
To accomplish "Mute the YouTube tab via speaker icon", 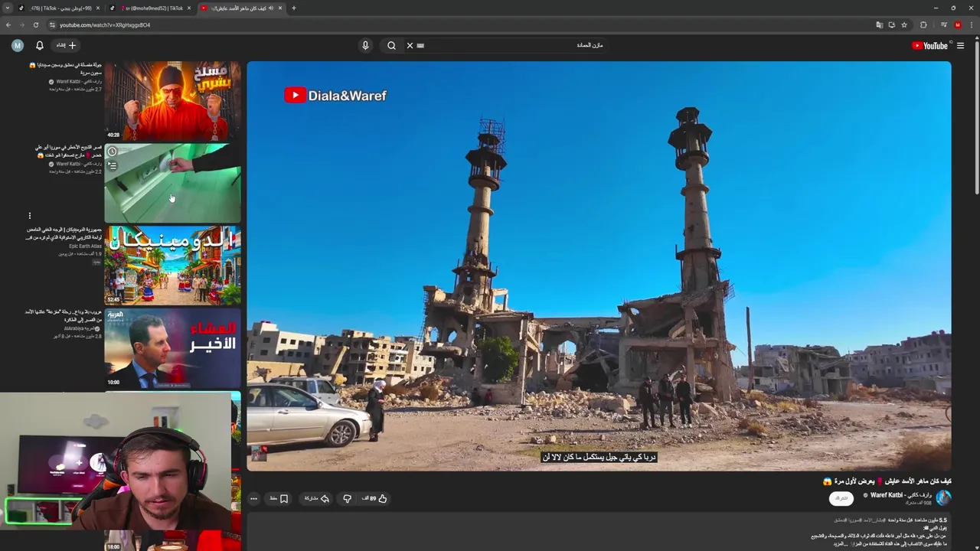I will point(271,8).
